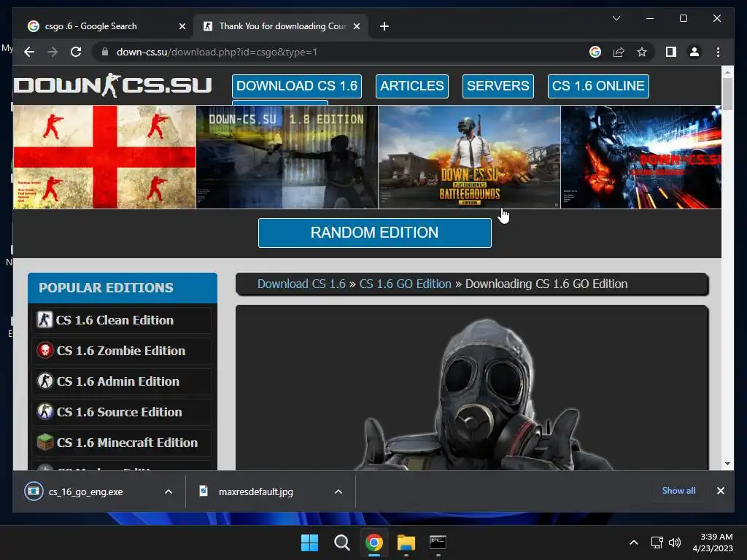Go back to the previous page

click(29, 52)
